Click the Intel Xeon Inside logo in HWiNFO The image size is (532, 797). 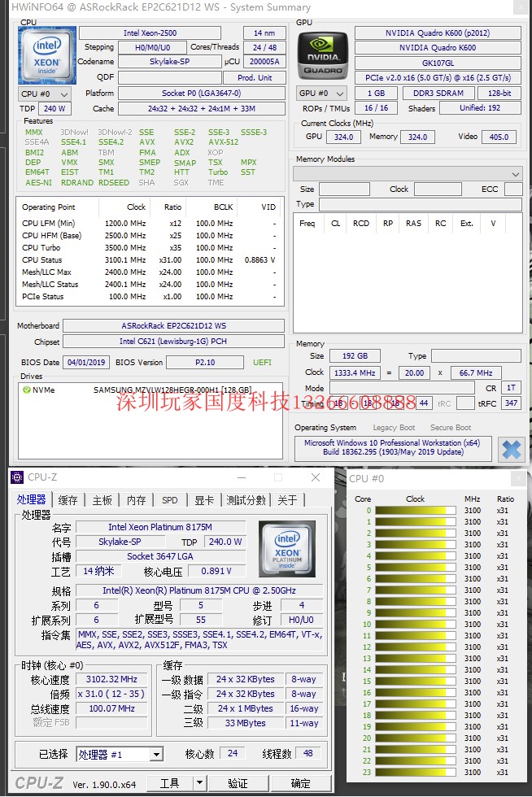[47, 55]
